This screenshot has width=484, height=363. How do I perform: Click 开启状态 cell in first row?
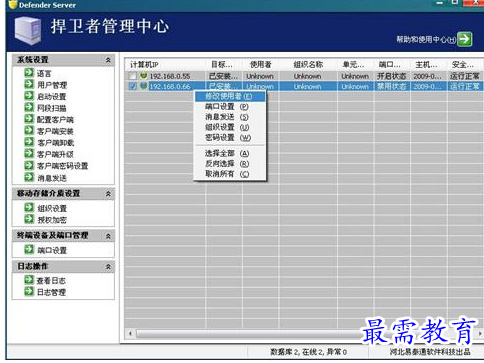coord(391,76)
